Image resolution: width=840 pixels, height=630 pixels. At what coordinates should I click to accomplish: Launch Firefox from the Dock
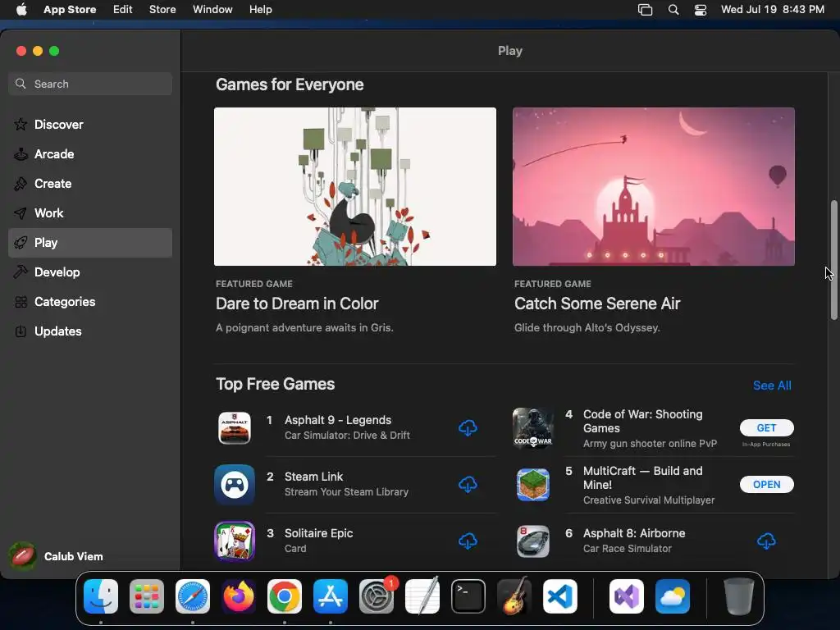tap(239, 596)
